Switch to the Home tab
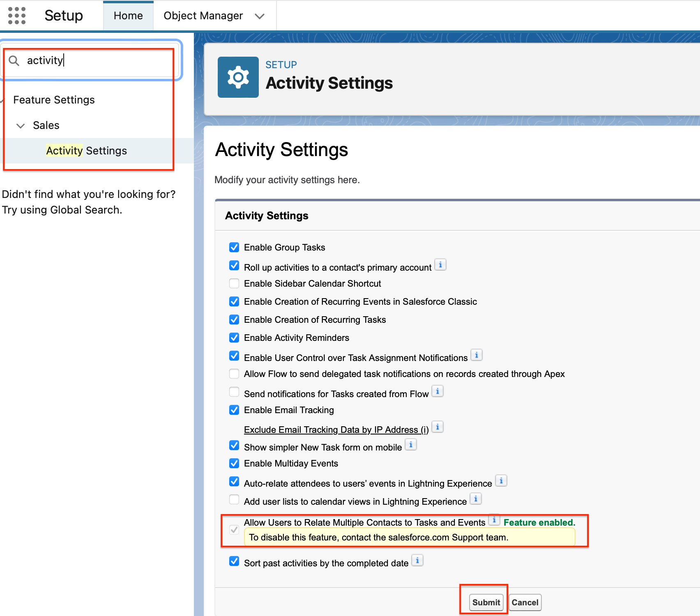Screen dimensions: 700x616 click(x=128, y=15)
